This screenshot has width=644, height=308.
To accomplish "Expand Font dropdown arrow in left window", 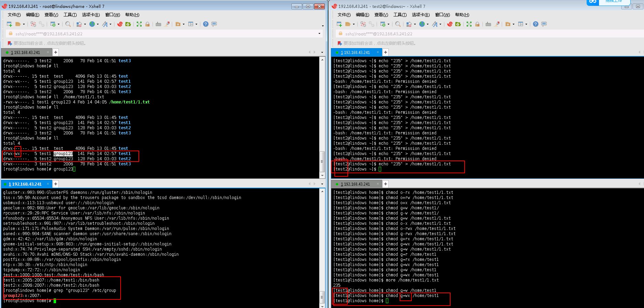I will [111, 24].
